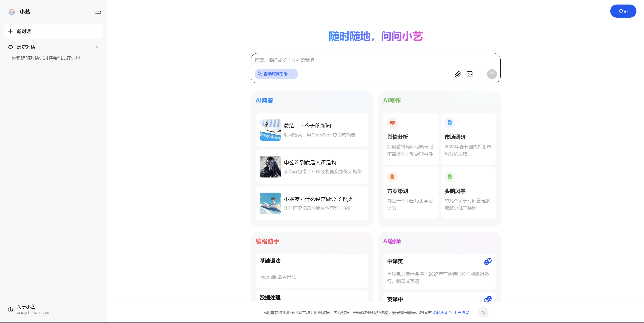Click the 英译中 translate icon
This screenshot has height=323, width=644.
pyautogui.click(x=488, y=299)
